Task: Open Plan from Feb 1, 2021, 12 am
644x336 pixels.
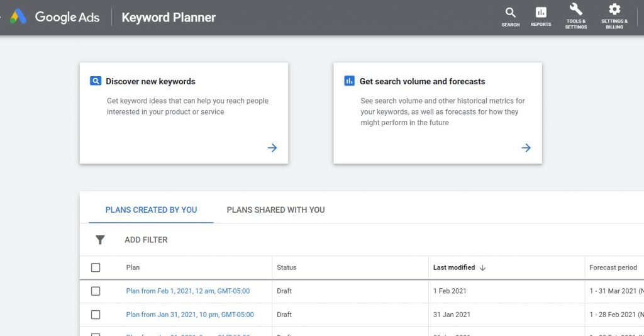Action: (187, 291)
